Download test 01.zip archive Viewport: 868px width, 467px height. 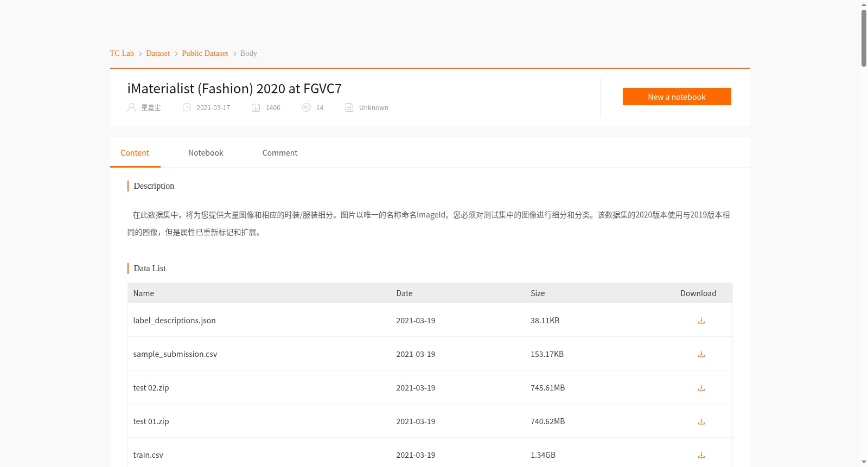point(701,421)
